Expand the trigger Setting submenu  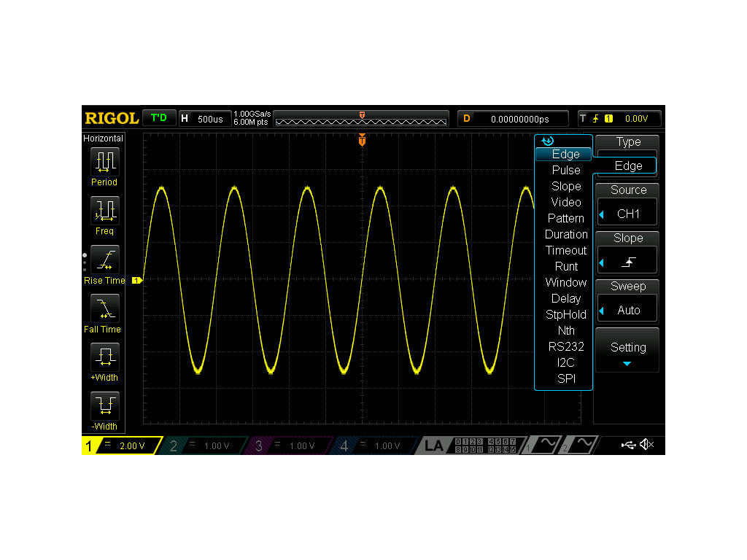[x=628, y=351]
